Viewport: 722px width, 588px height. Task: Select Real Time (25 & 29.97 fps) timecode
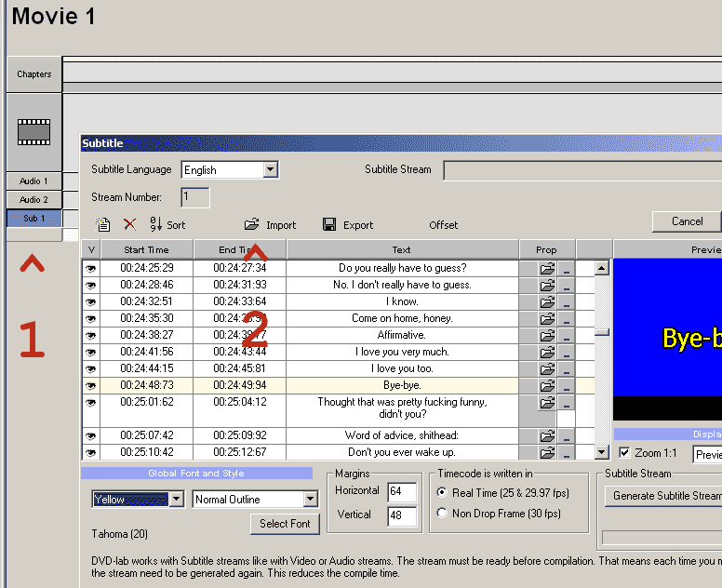coord(442,492)
